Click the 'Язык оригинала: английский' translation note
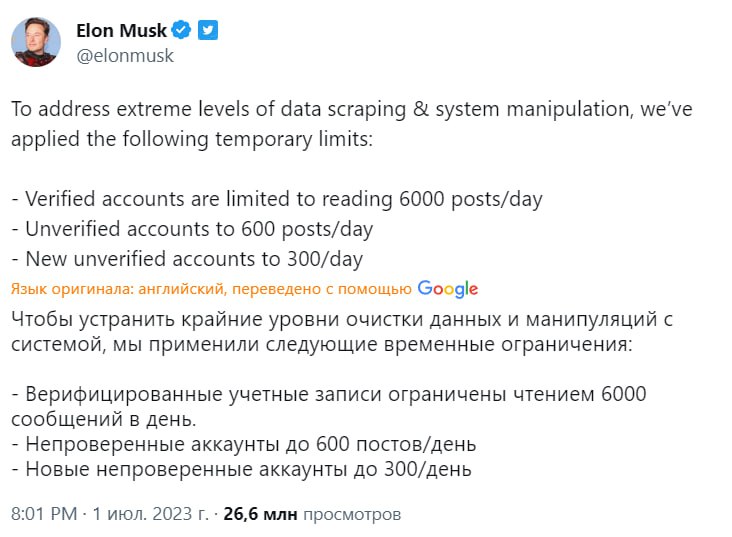Screen dimensions: 732x537 [211, 289]
